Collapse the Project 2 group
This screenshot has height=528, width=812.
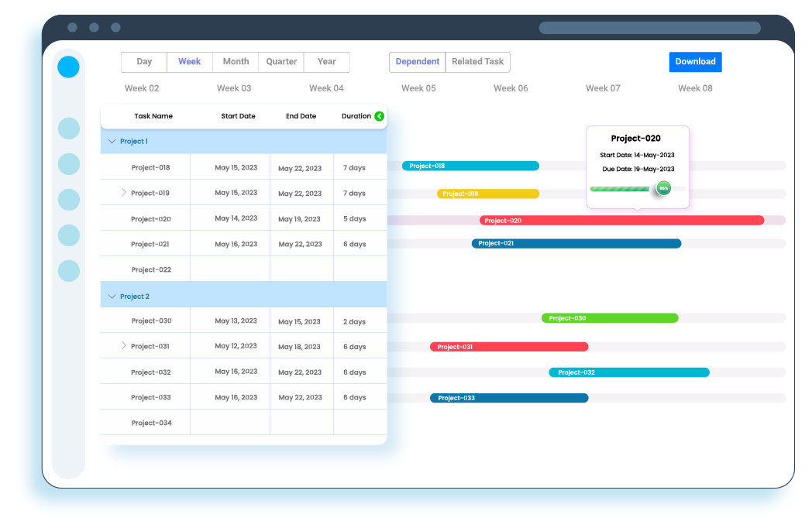pyautogui.click(x=112, y=296)
